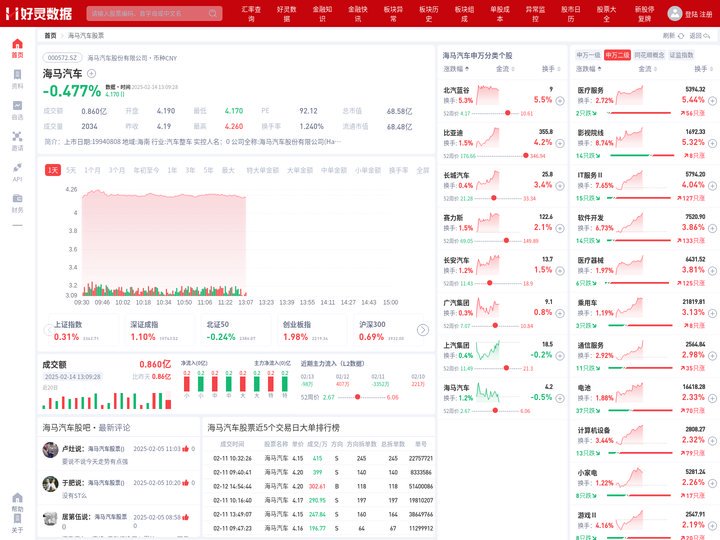
Task: Click the next arrow in index carousel
Action: 423,330
